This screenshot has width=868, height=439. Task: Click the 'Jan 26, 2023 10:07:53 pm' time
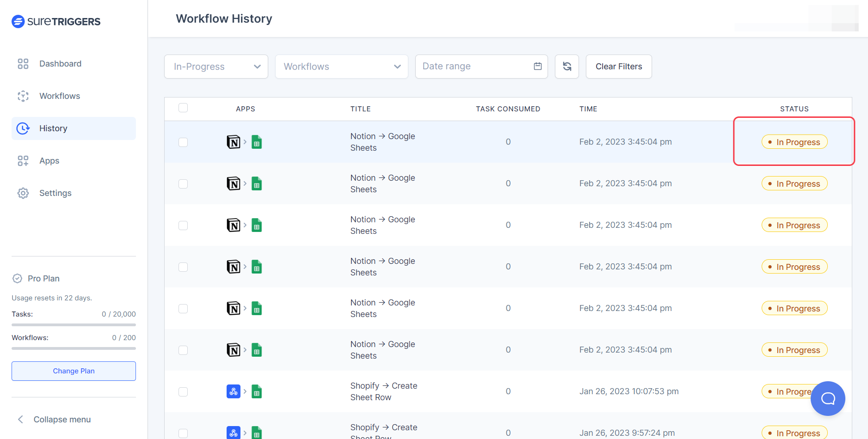(x=629, y=391)
